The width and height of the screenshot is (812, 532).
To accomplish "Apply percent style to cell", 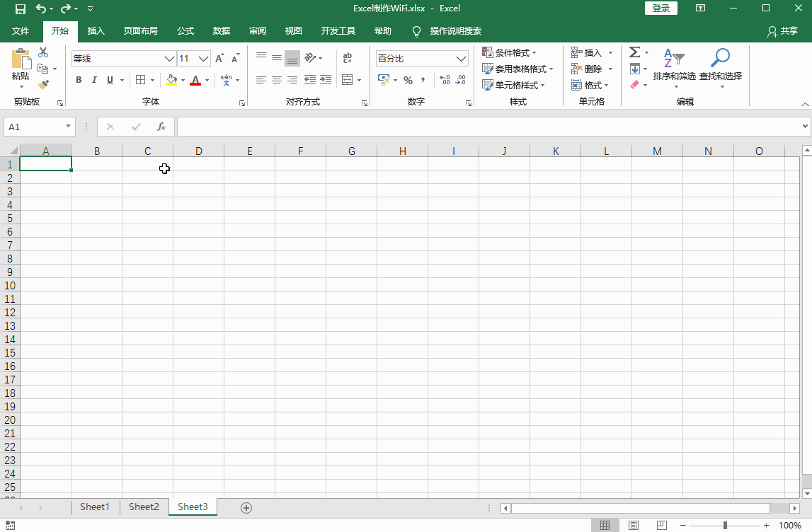I will point(408,80).
